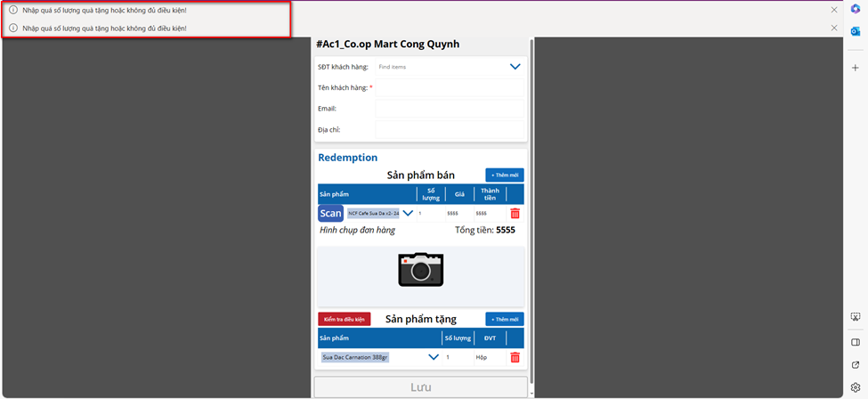Click the screenshot icon in the sidebar

(x=856, y=317)
